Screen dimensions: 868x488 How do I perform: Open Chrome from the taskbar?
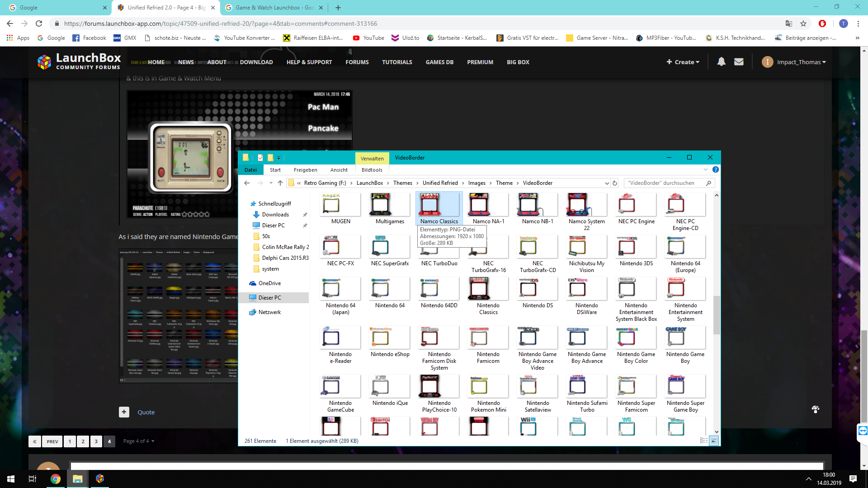coord(55,479)
